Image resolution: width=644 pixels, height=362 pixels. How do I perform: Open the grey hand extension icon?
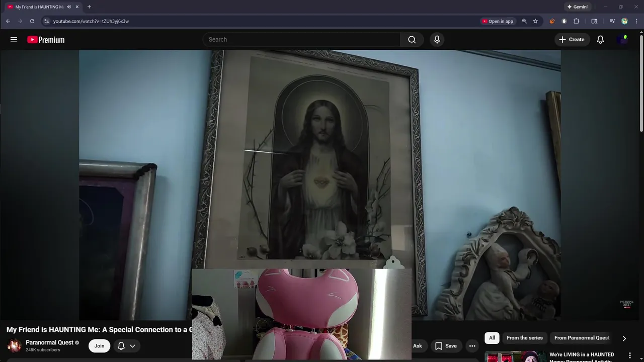click(x=564, y=21)
